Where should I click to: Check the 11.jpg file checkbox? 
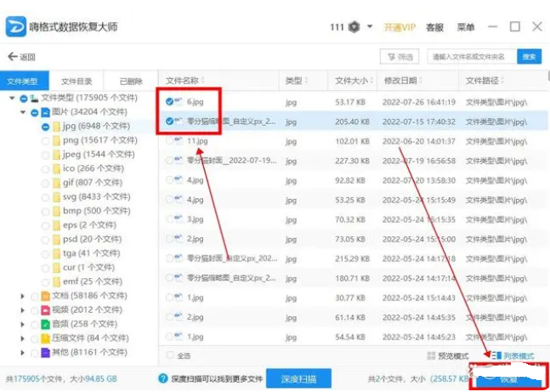tap(170, 141)
